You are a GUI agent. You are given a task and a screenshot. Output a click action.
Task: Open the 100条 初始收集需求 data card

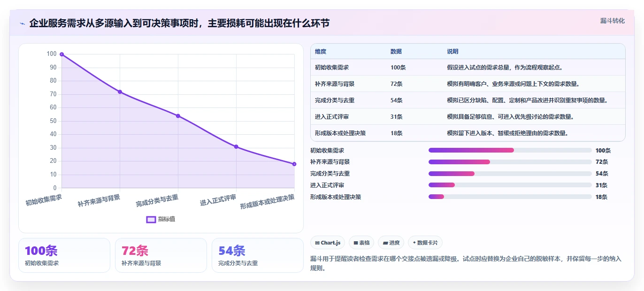tap(64, 255)
